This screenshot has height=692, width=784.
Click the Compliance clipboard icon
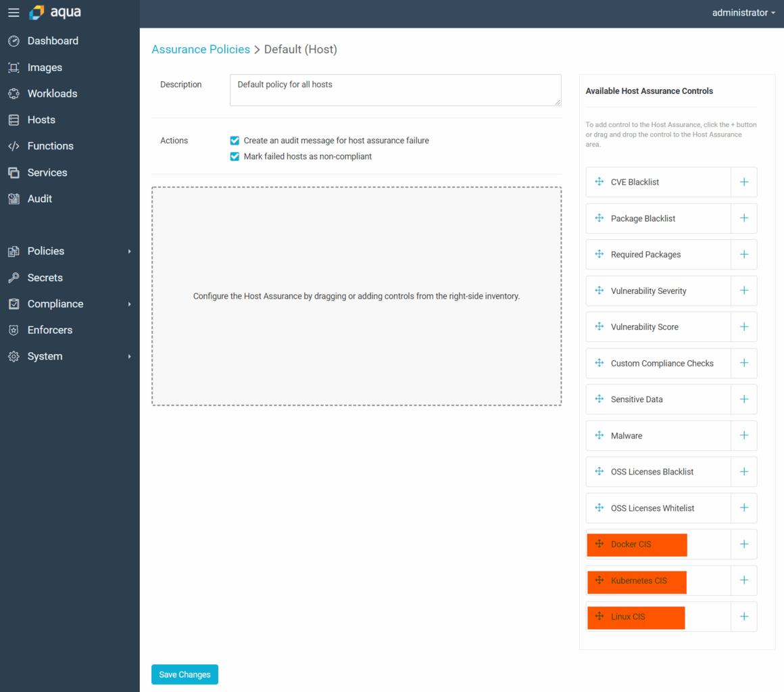(14, 303)
